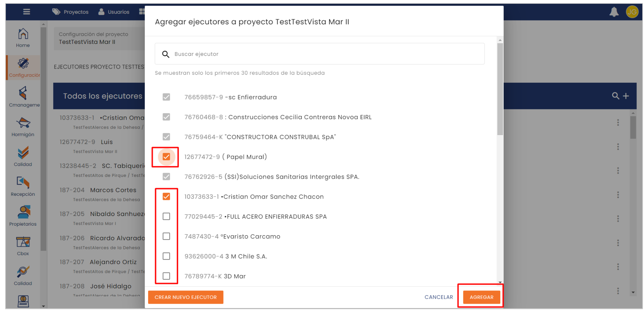Open the Usuarios menu
This screenshot has width=644, height=312.
114,12
